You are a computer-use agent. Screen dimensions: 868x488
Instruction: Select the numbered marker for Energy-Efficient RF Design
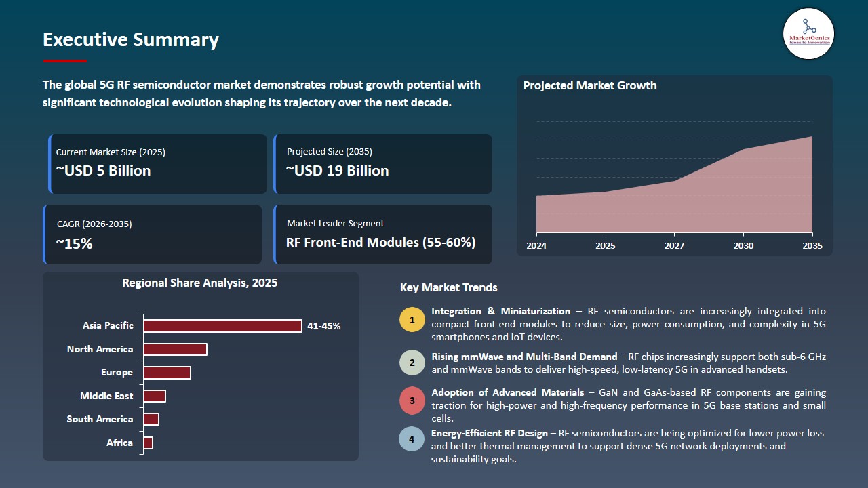tap(412, 439)
